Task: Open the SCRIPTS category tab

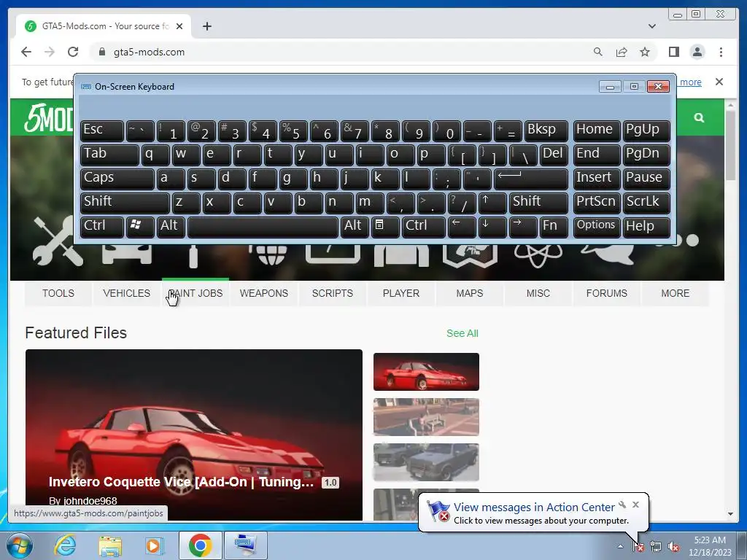Action: (333, 293)
